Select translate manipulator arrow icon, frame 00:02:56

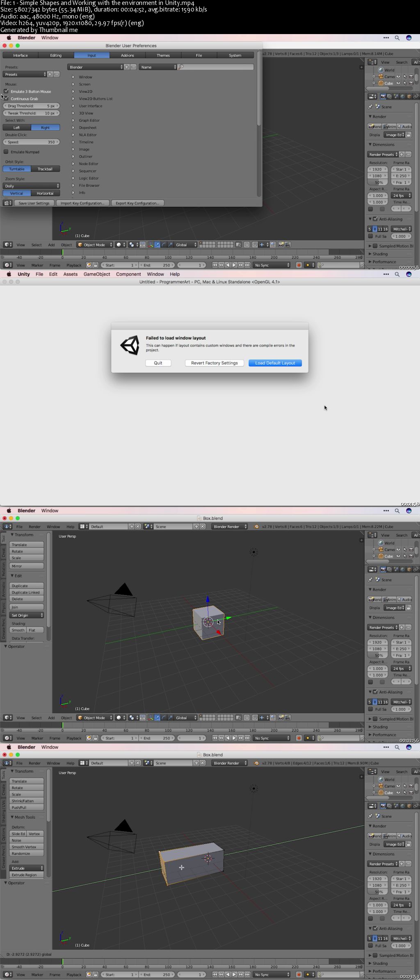click(157, 718)
